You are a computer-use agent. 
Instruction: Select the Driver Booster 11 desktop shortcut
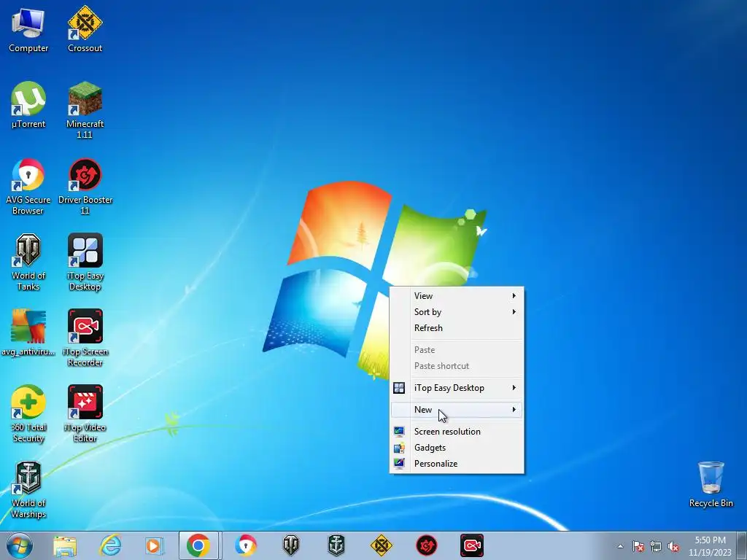(85, 187)
